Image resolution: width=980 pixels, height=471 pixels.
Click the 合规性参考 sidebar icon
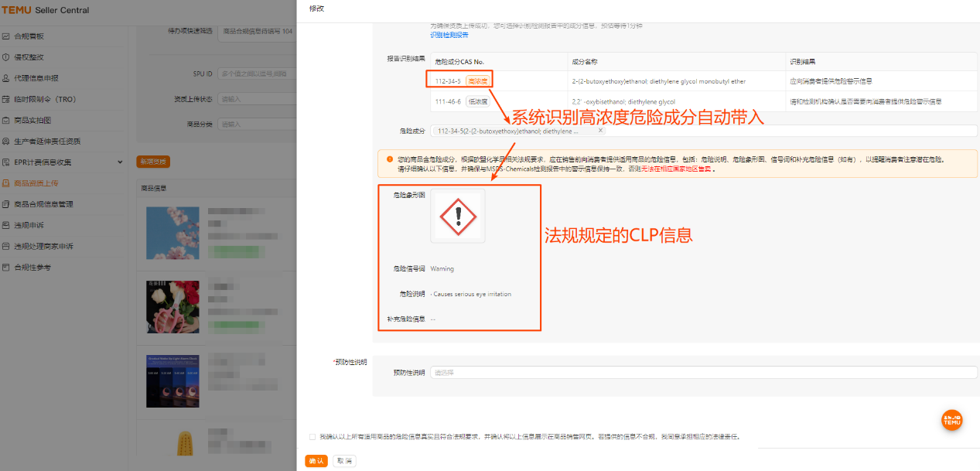(x=39, y=265)
